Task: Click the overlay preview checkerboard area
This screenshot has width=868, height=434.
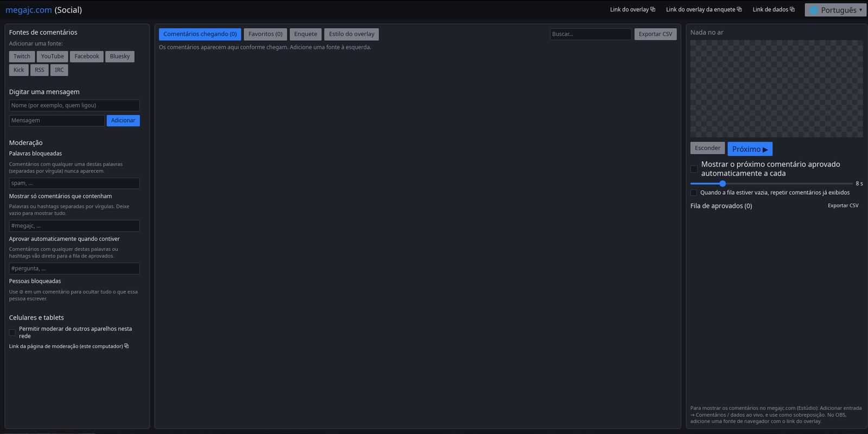Action: coord(776,88)
